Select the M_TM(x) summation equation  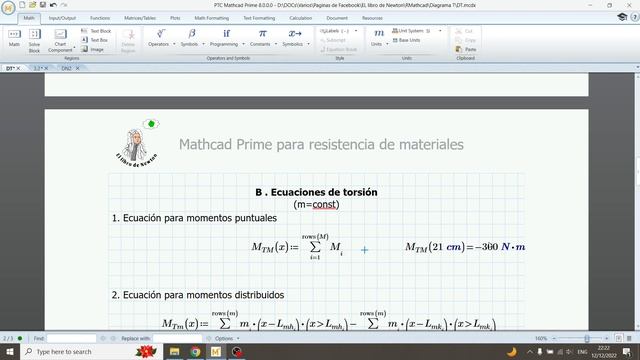click(x=297, y=247)
